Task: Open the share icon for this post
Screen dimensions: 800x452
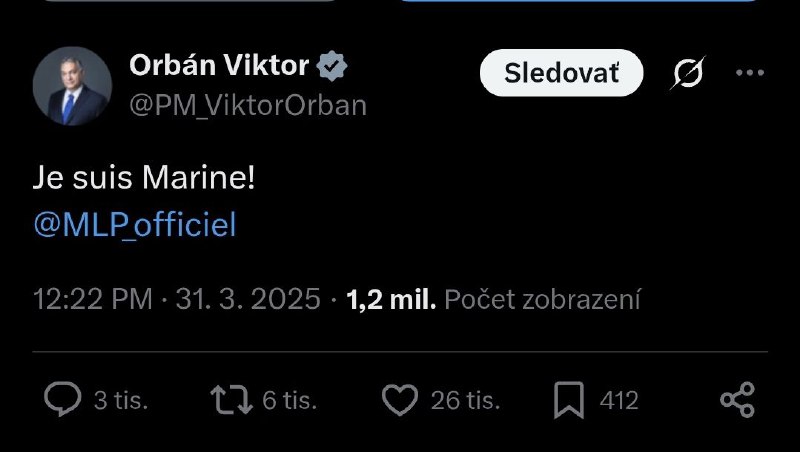Action: click(x=737, y=401)
